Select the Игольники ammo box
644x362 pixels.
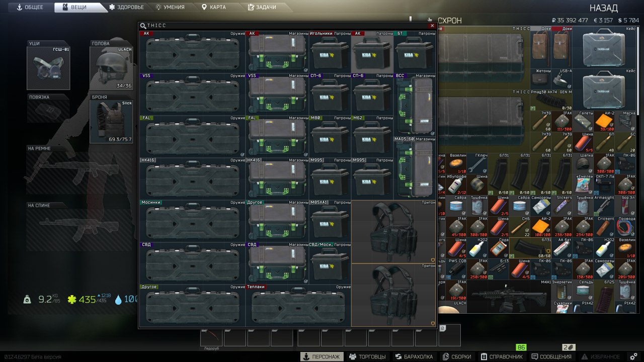tap(330, 52)
